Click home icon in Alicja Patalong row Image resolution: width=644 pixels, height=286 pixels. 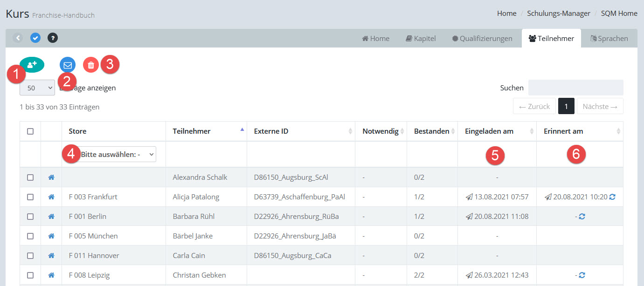(51, 197)
